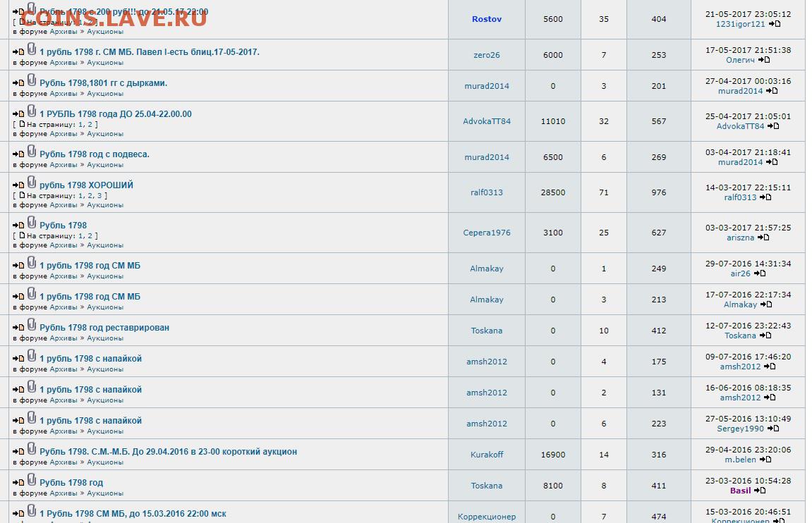812x523 pixels.
Task: Jump to last post icon by m.belen
Action: pyautogui.click(x=765, y=460)
